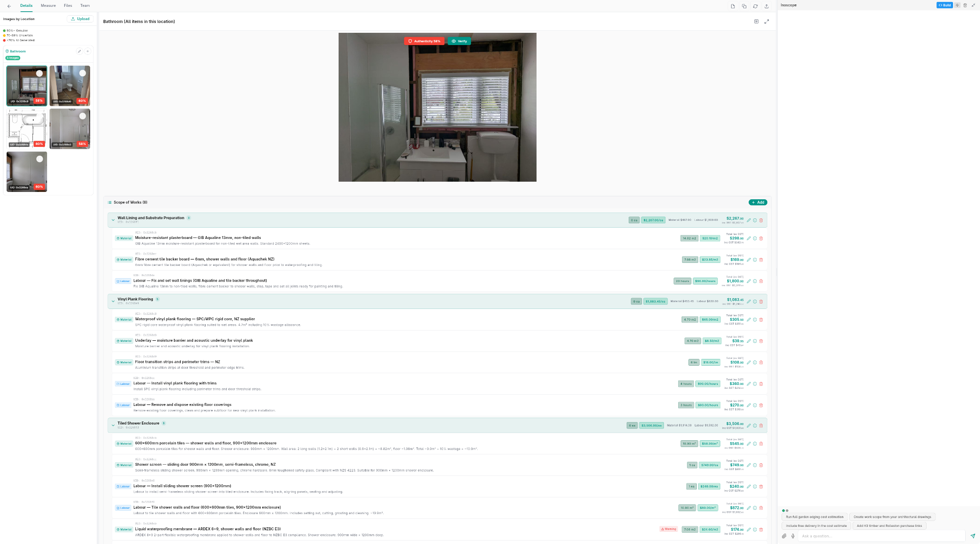Image resolution: width=980 pixels, height=544 pixels.
Task: Toggle the selection circle on the bottom-left image thumbnail
Action: 40,159
